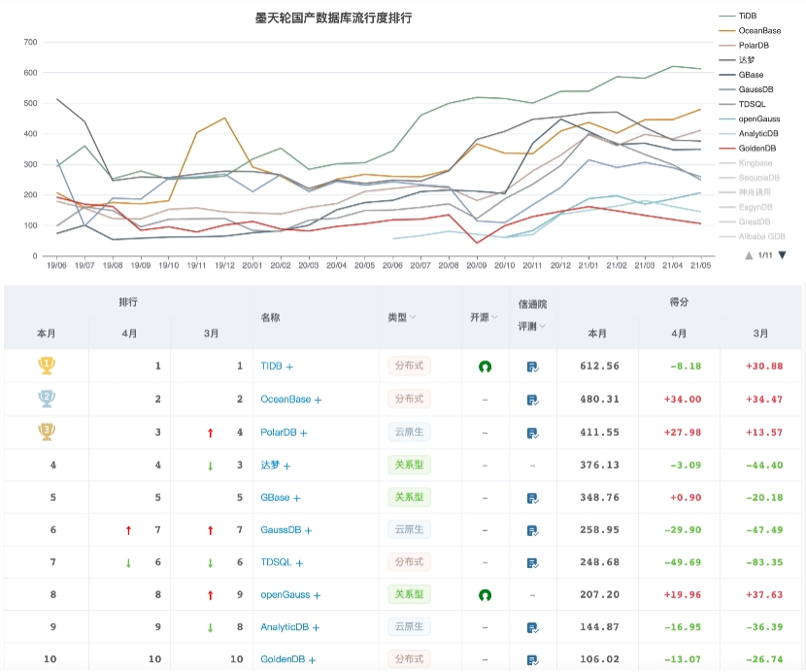
Task: Expand TDSQL row with plus sign
Action: click(299, 563)
